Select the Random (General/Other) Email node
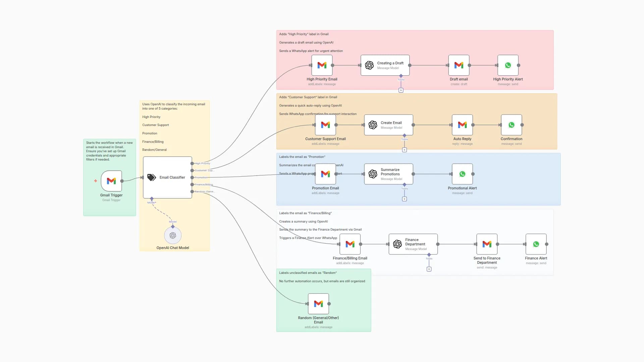This screenshot has height=362, width=644. pos(318,303)
